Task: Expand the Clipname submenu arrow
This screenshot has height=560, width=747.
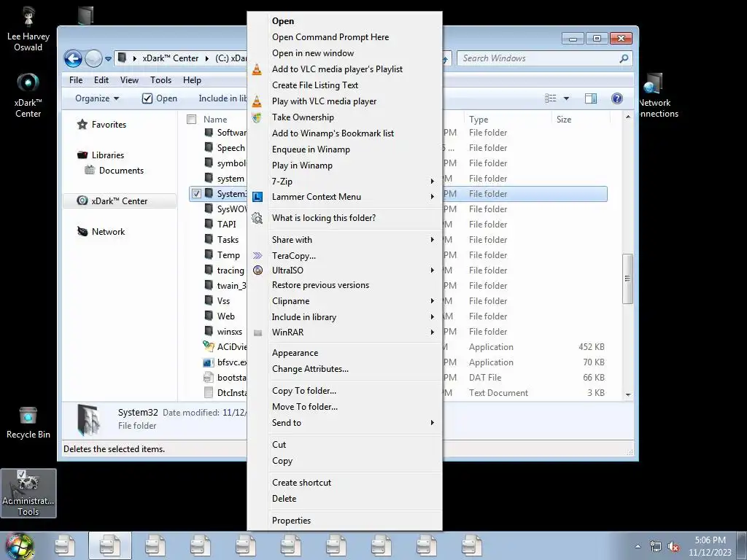Action: pyautogui.click(x=432, y=301)
